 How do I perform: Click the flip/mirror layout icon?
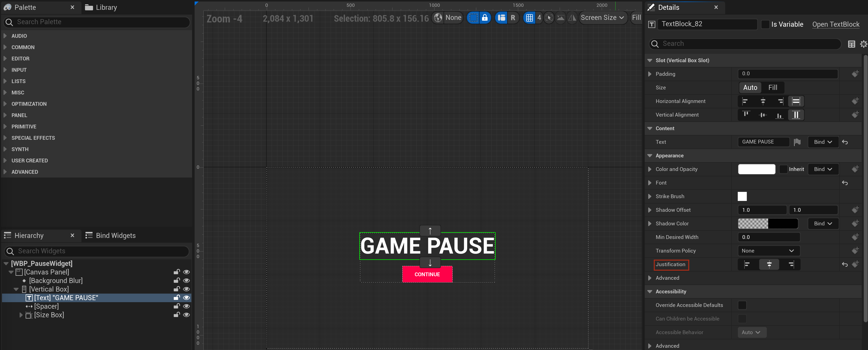(x=572, y=18)
